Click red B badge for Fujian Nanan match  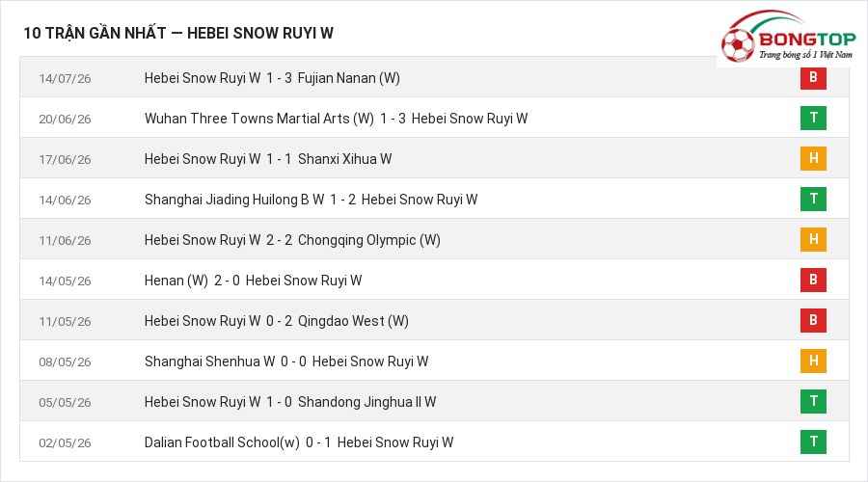tap(813, 77)
